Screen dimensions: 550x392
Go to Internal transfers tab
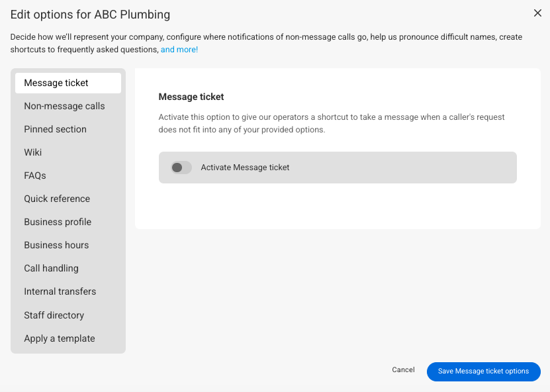pos(60,291)
